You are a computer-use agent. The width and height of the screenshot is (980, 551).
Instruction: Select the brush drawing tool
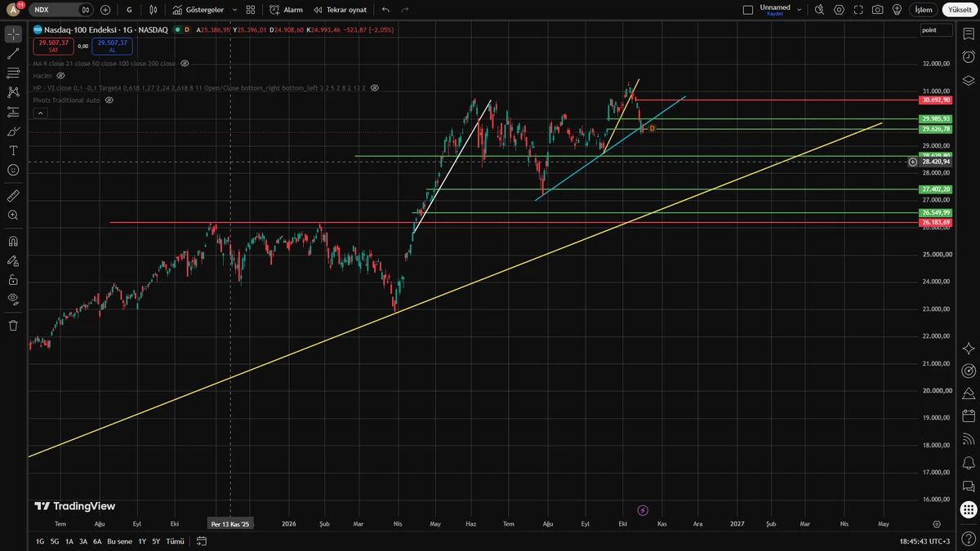[x=13, y=131]
